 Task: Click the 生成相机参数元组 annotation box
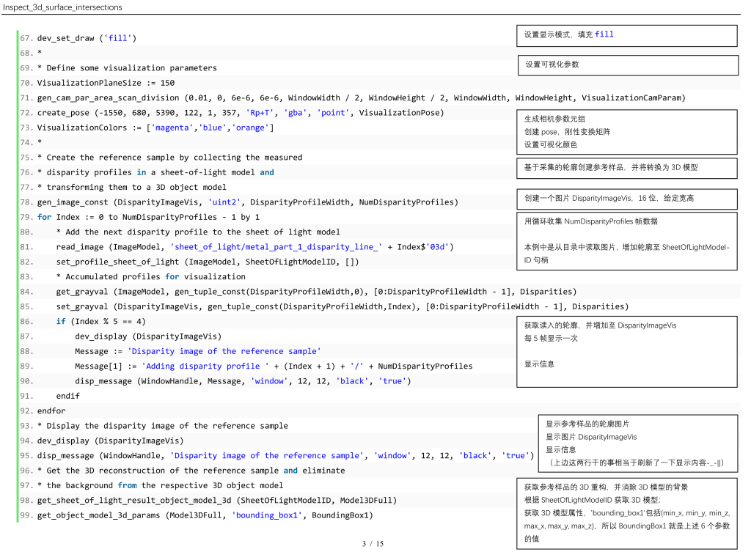coord(626,132)
